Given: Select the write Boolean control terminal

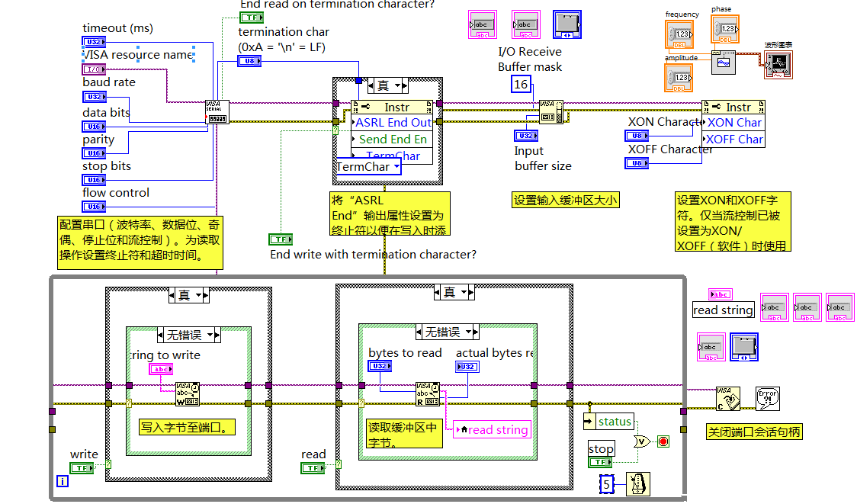Looking at the screenshot, I should pos(82,467).
